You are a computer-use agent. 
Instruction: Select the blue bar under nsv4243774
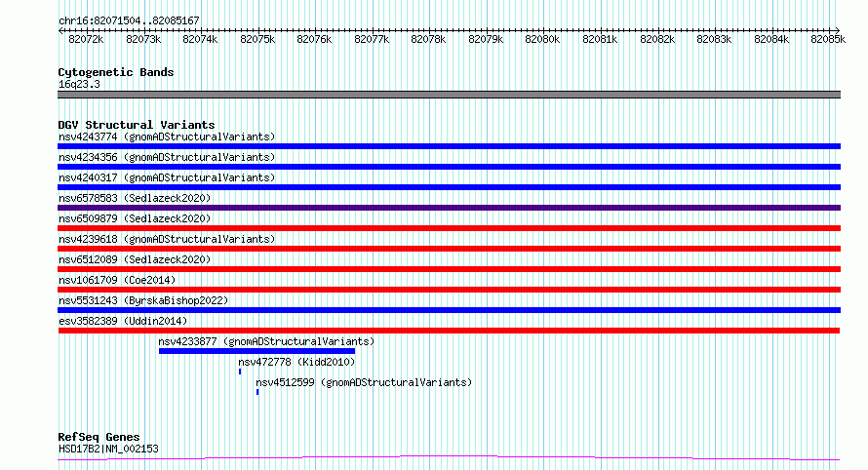click(x=449, y=146)
